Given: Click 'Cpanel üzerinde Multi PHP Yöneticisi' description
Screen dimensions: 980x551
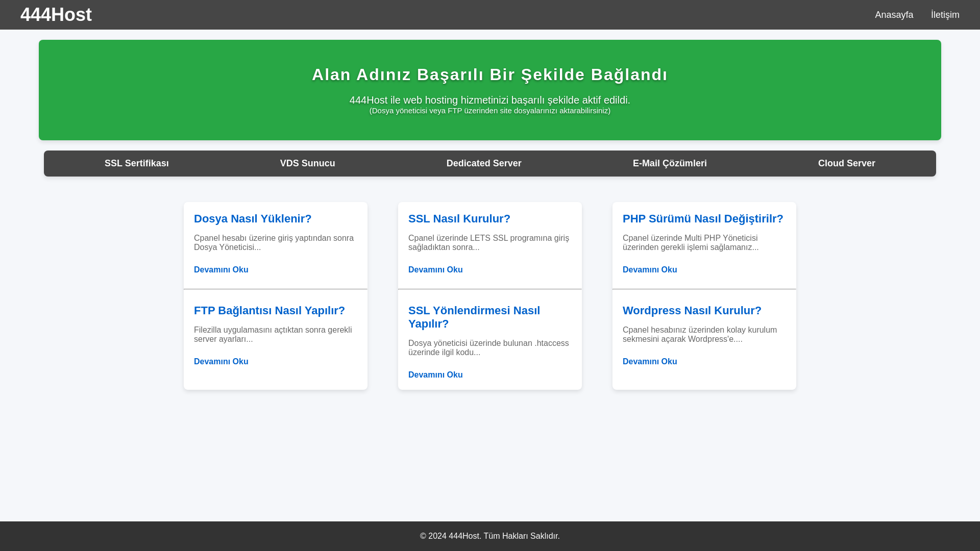Looking at the screenshot, I should [691, 242].
